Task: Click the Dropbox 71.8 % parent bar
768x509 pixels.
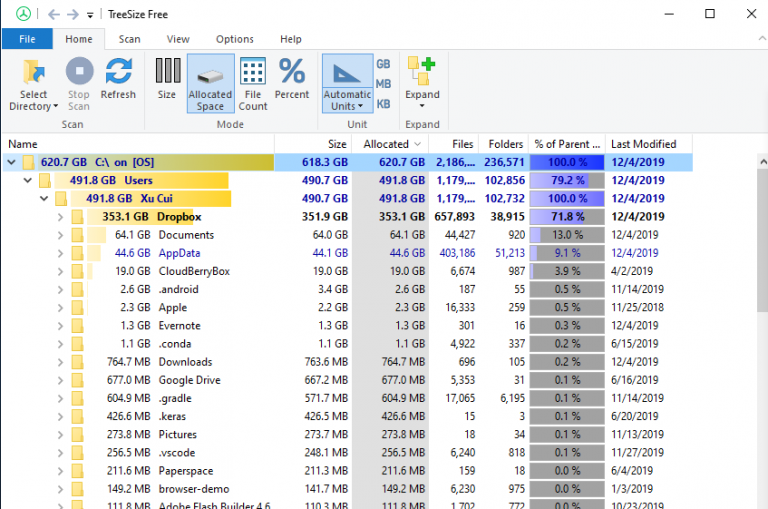Action: tap(567, 217)
